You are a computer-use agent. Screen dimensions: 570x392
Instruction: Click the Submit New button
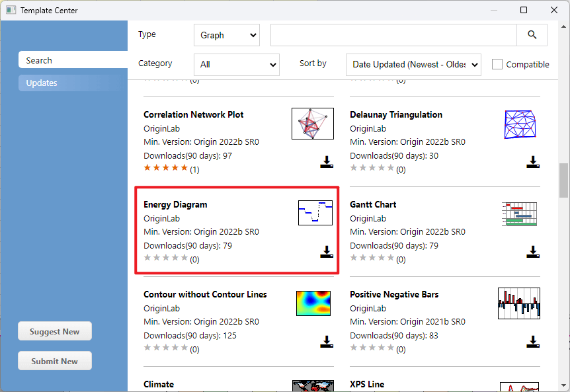coord(55,361)
